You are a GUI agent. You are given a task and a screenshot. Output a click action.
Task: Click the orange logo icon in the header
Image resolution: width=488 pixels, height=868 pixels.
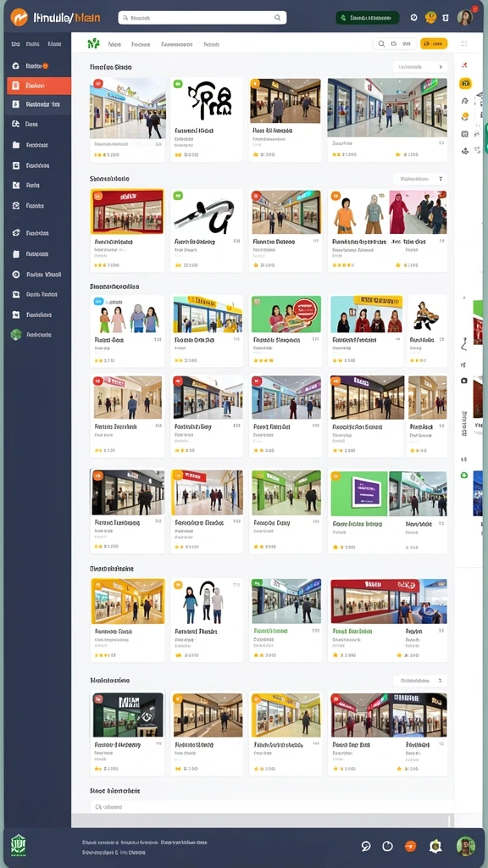19,17
